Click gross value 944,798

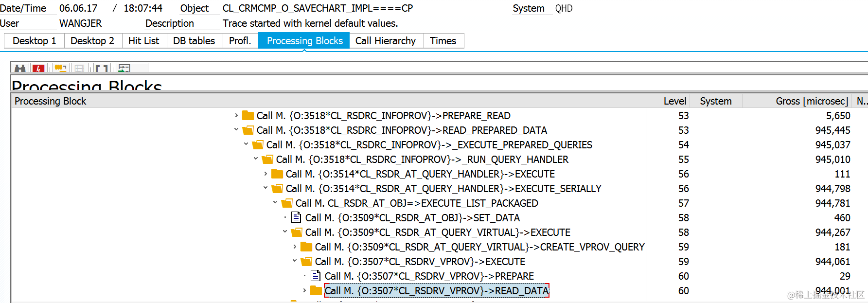[833, 189]
